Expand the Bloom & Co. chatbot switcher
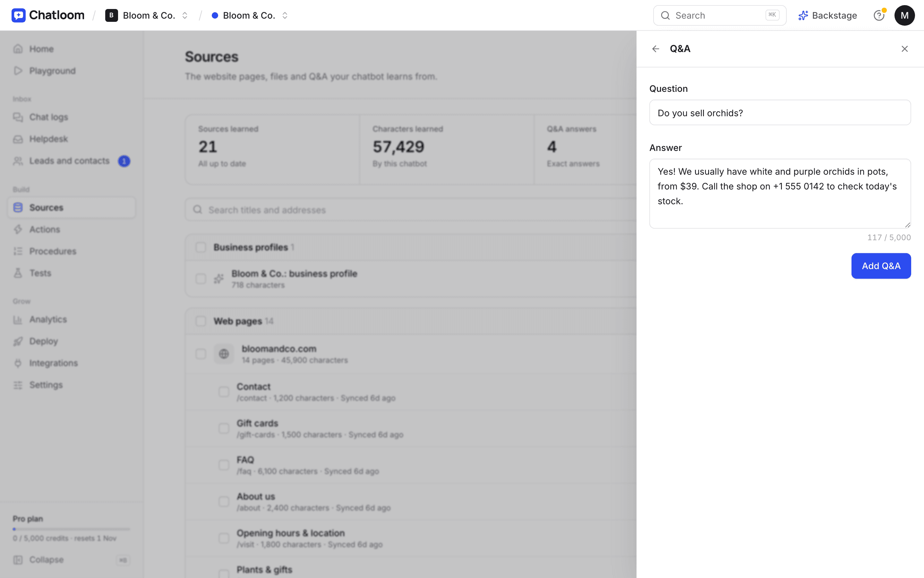Viewport: 924px width, 578px height. (285, 15)
